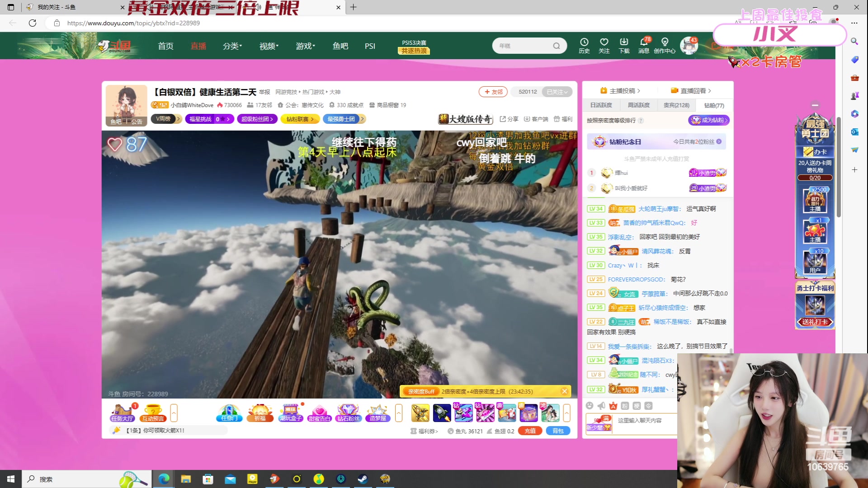Expand the arrow next to 互动预言
The image size is (868, 488).
174,413
